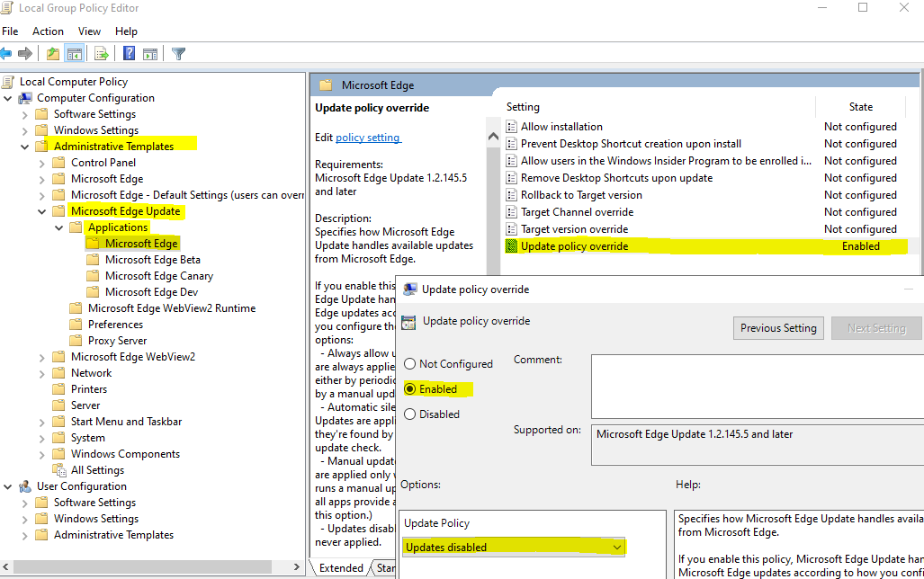Select the Microsoft Edge WebView2 Runtime tree item
The width and height of the screenshot is (924, 579).
pyautogui.click(x=172, y=308)
